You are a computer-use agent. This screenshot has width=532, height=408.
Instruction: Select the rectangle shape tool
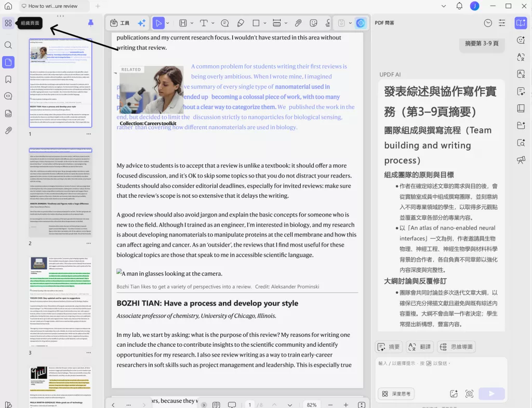(x=256, y=23)
